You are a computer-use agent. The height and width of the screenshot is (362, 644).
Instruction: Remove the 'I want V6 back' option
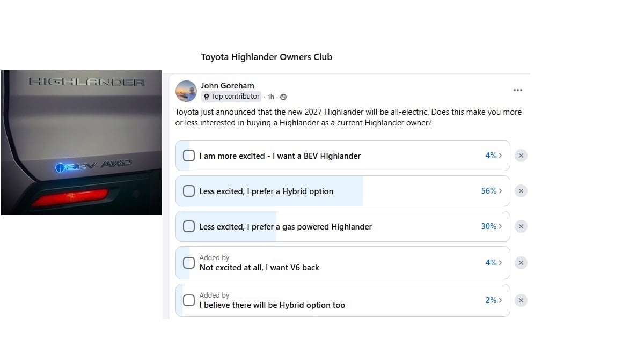click(521, 263)
